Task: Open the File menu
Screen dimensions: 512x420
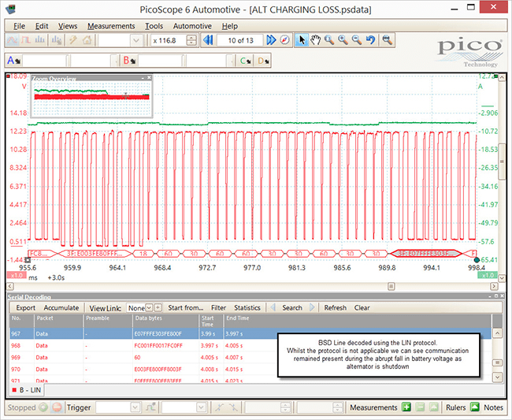Action: pyautogui.click(x=19, y=26)
